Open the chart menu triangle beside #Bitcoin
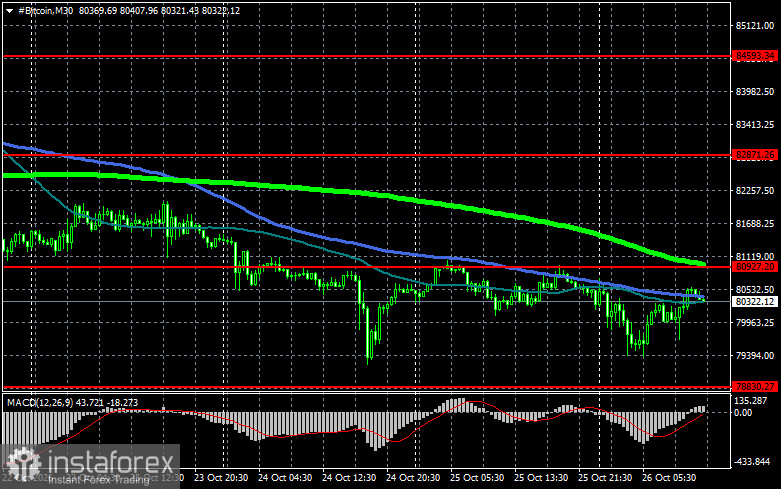Viewport: 781px width, 489px height. click(9, 11)
